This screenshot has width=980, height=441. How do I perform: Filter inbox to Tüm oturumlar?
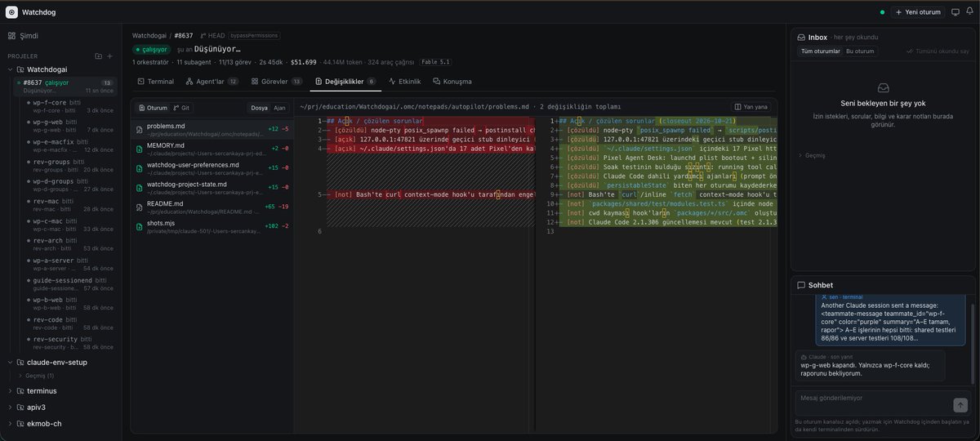[821, 51]
